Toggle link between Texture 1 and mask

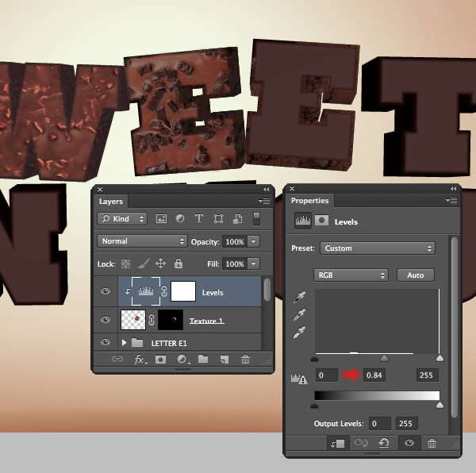point(152,320)
